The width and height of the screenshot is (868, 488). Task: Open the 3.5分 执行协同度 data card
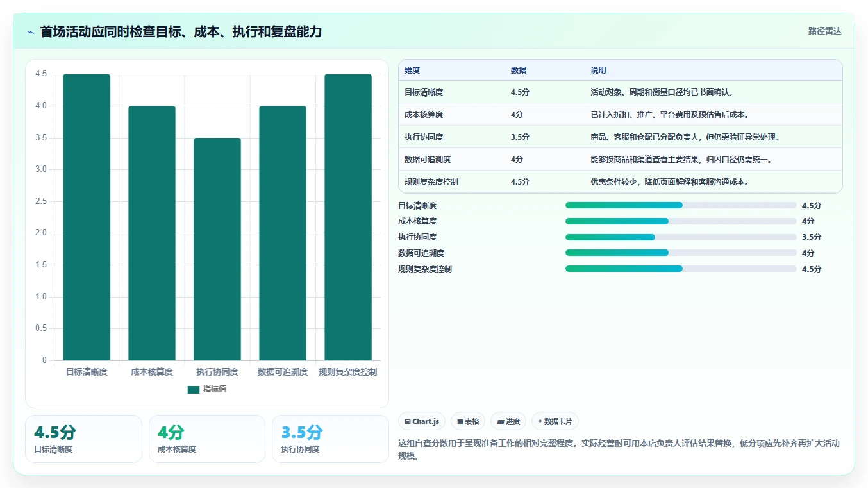point(330,439)
